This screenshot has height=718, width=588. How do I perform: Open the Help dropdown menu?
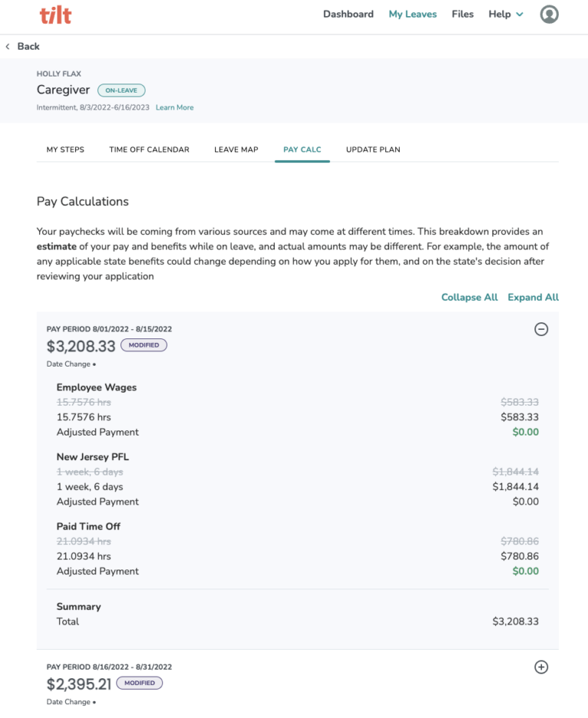pos(505,15)
